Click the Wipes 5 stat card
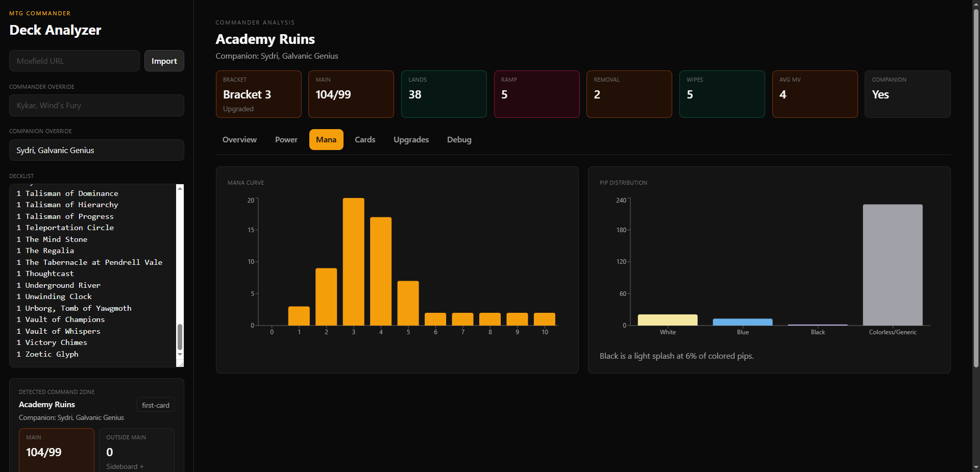The height and width of the screenshot is (472, 980). pos(722,94)
